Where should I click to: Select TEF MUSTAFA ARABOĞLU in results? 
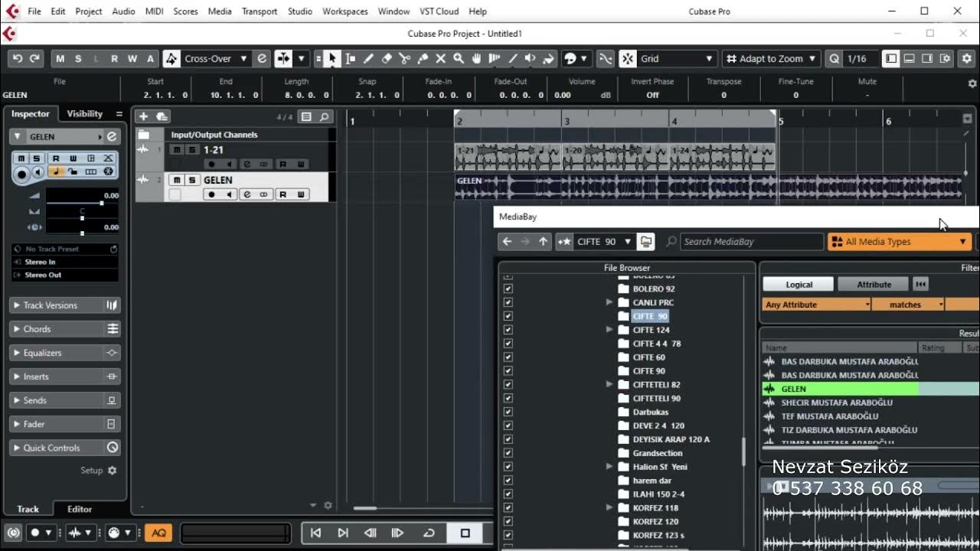[829, 416]
